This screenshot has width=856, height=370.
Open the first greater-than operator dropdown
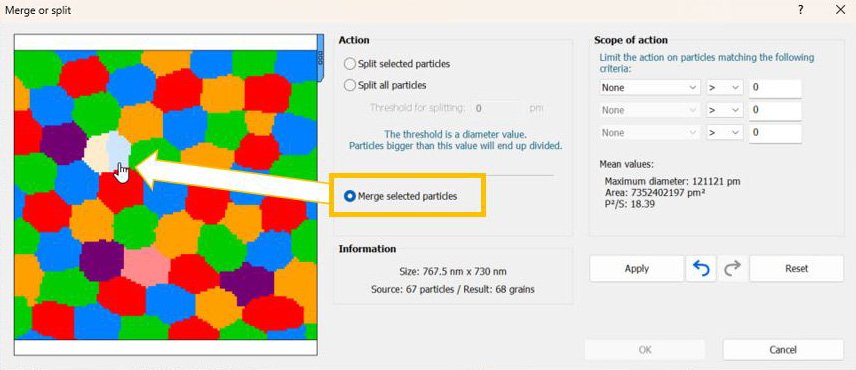[724, 87]
